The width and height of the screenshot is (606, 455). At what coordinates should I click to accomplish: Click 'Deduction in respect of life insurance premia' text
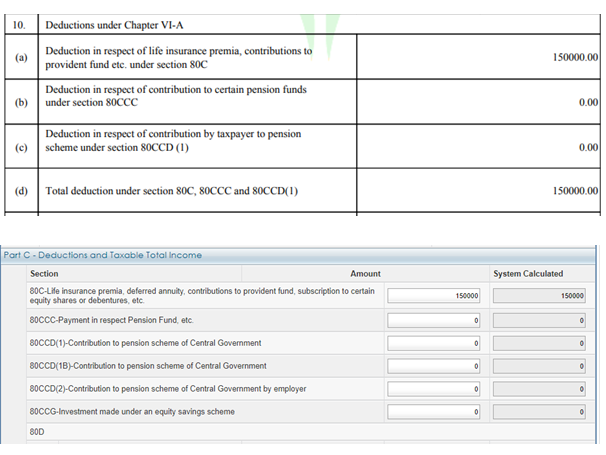tap(179, 58)
